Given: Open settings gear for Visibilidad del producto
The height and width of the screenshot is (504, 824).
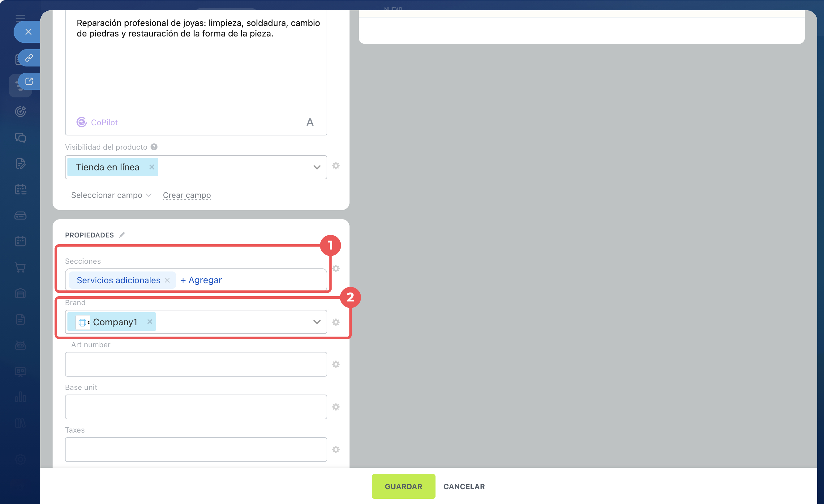Looking at the screenshot, I should point(336,166).
